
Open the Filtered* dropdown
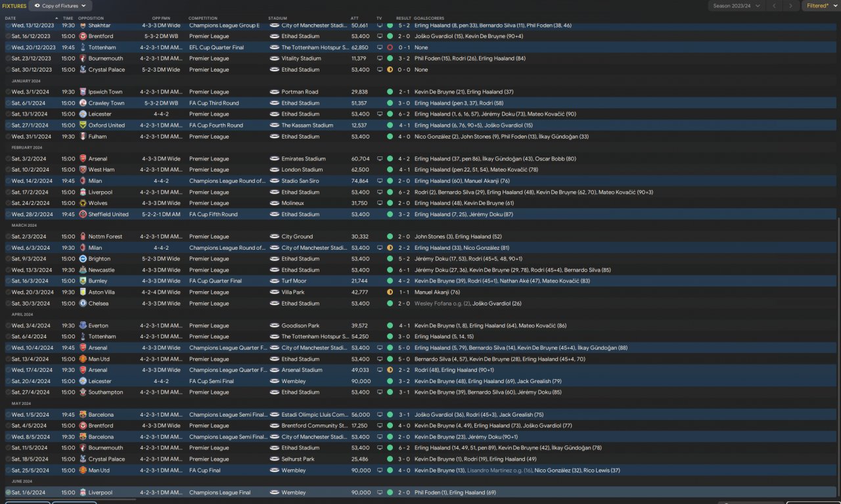coord(821,6)
